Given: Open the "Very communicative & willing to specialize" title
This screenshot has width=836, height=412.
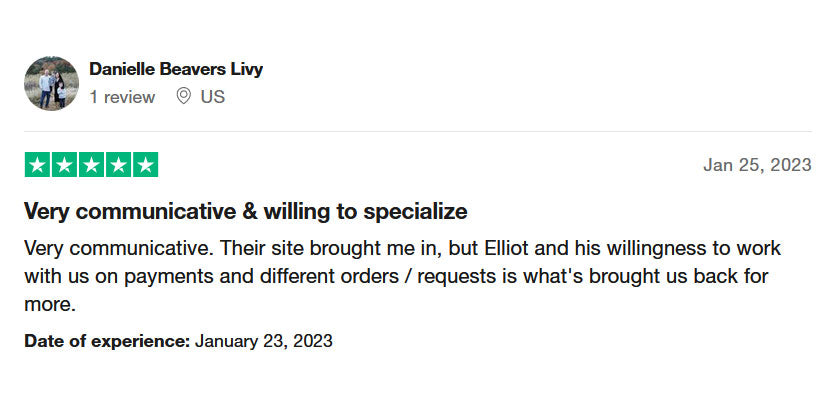Looking at the screenshot, I should click(246, 212).
